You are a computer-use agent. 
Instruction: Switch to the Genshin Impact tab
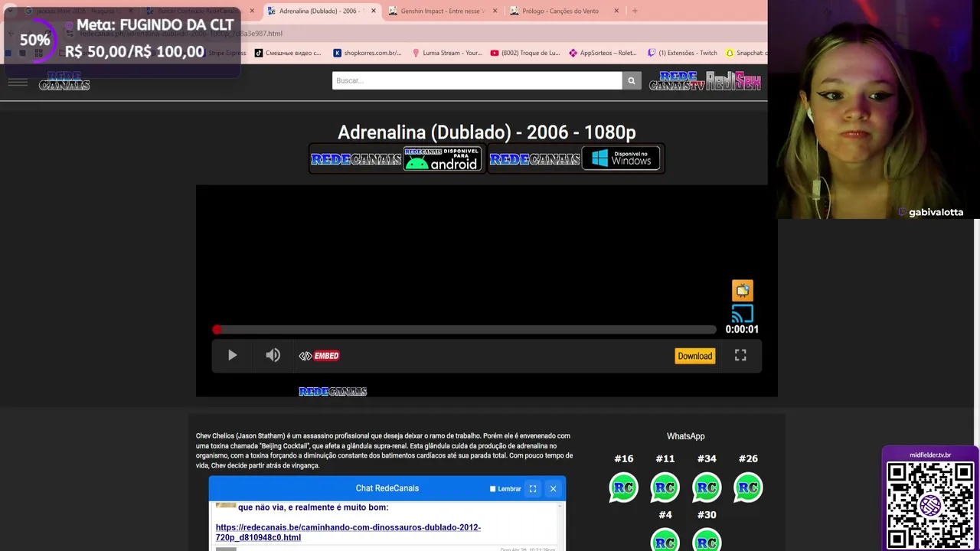pyautogui.click(x=443, y=11)
